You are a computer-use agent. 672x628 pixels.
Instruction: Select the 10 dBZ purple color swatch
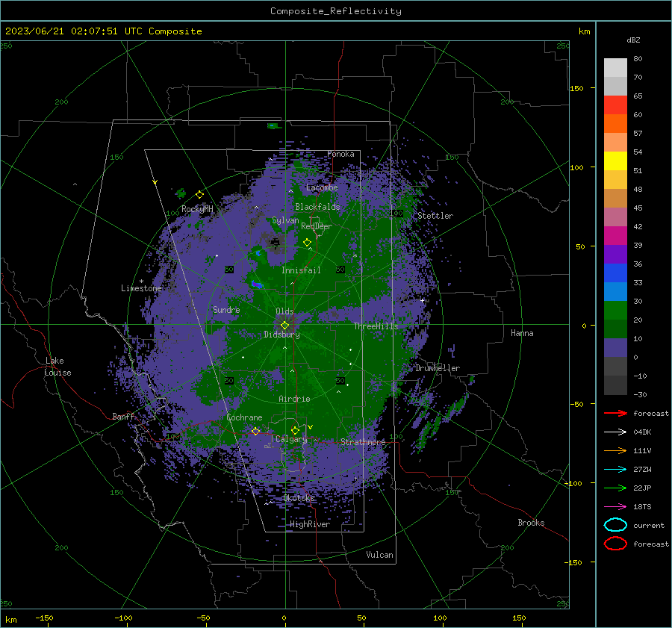pos(615,348)
